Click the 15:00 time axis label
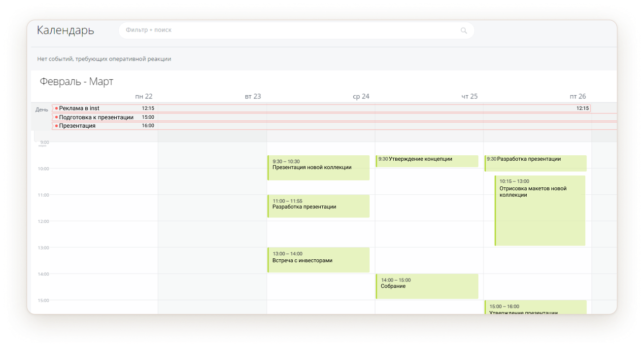This screenshot has height=348, width=644. (x=43, y=300)
